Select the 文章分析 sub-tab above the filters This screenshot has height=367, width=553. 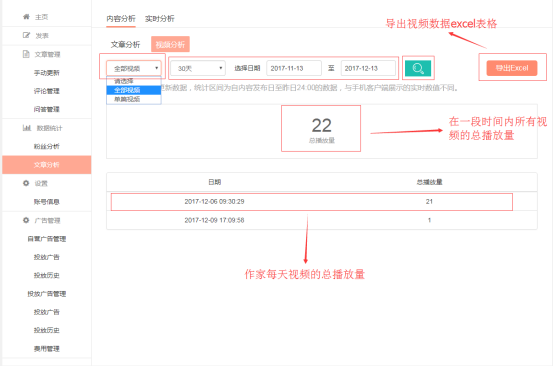tap(125, 44)
